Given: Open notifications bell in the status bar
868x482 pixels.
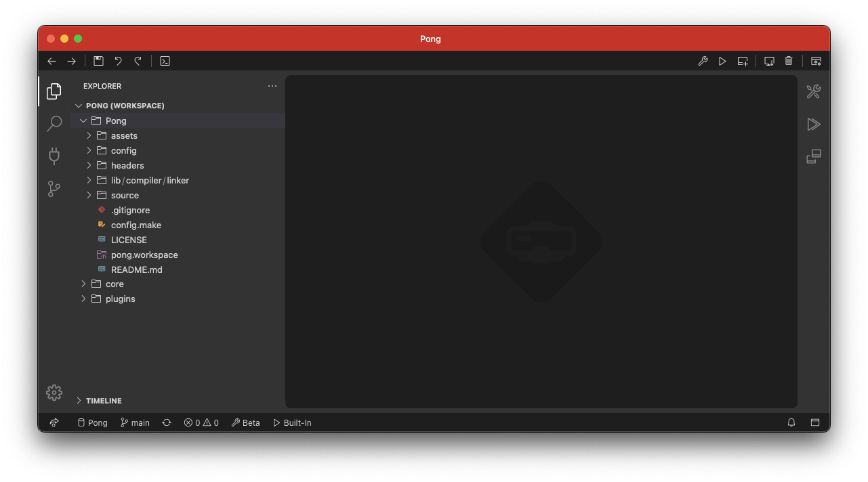Looking at the screenshot, I should [x=791, y=422].
